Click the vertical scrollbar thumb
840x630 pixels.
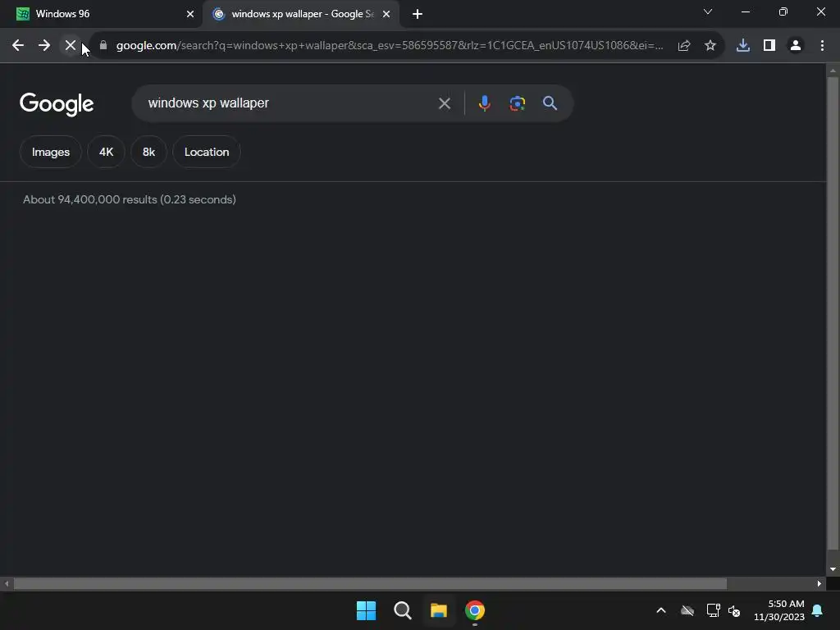(x=832, y=313)
